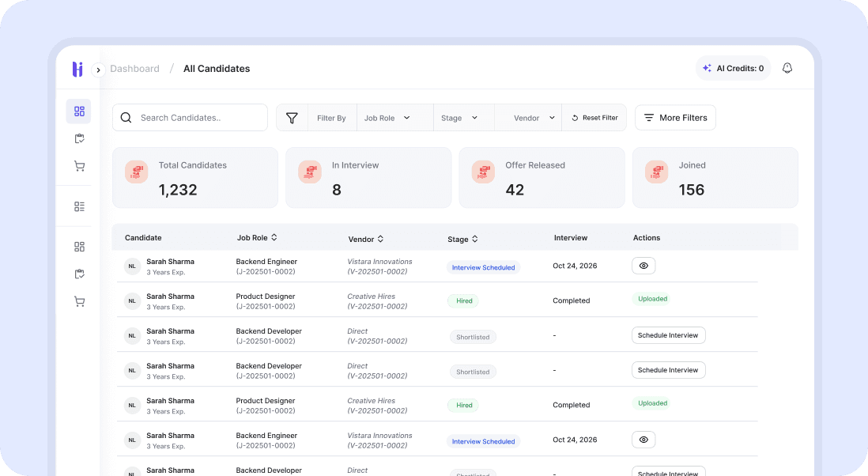Viewport: 868px width, 476px height.
Task: Click the eye icon in the first candidate row
Action: 643,265
